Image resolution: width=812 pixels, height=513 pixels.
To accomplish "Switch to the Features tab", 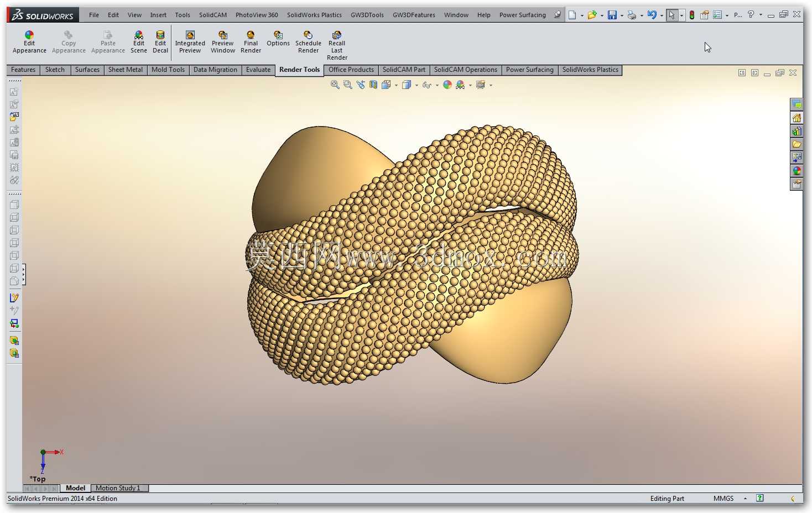I will [x=23, y=70].
